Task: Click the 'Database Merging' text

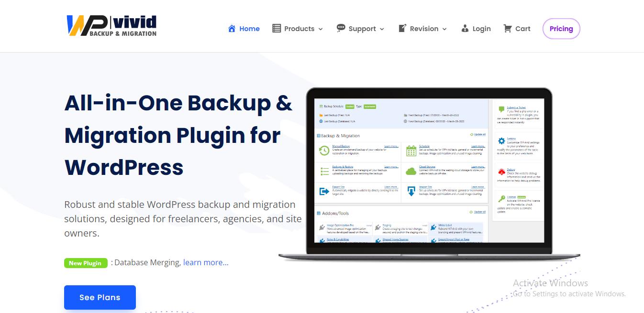Action: click(x=148, y=262)
